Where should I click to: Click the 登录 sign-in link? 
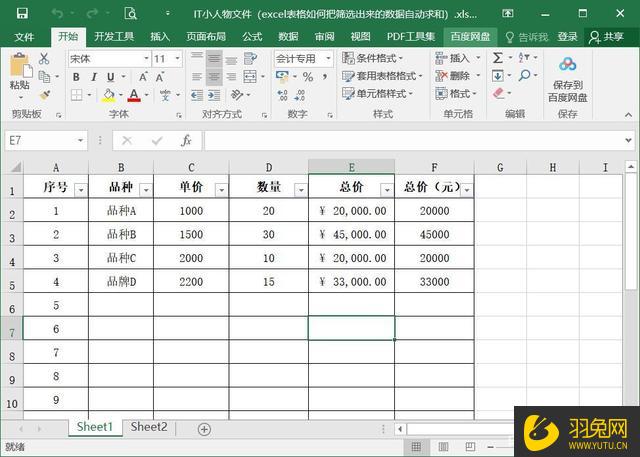568,37
